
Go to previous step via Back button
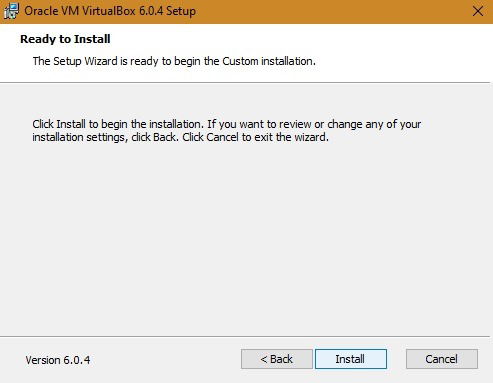pos(277,359)
